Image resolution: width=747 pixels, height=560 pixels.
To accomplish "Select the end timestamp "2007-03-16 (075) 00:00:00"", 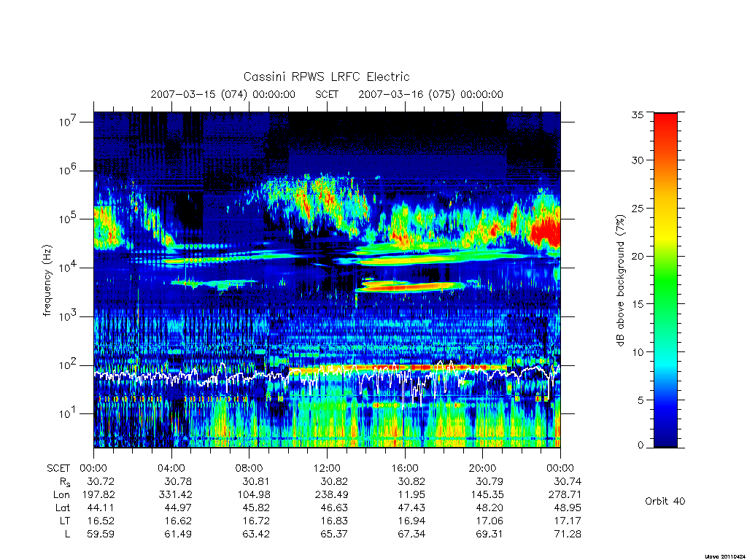I will pyautogui.click(x=430, y=94).
